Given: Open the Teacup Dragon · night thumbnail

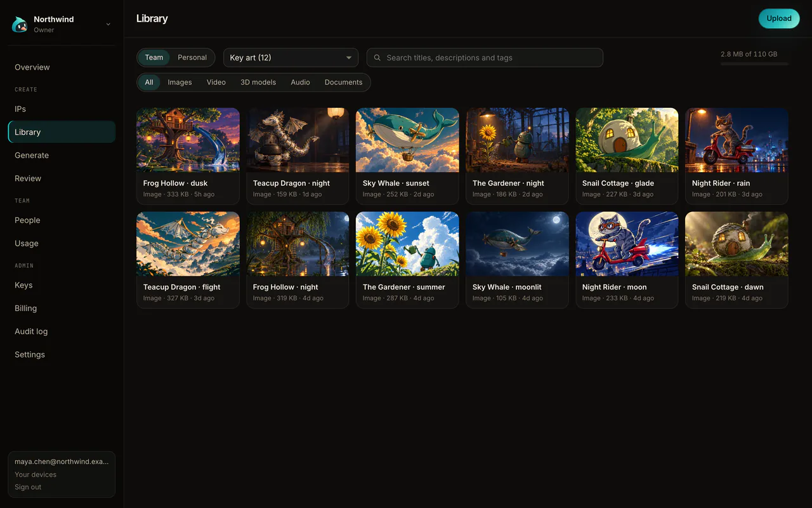Looking at the screenshot, I should [298, 140].
